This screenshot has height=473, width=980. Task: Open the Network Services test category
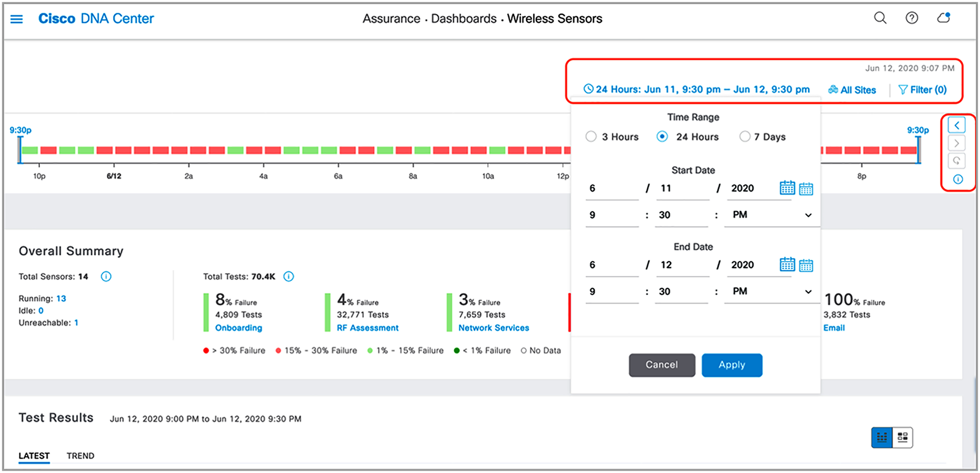point(494,328)
